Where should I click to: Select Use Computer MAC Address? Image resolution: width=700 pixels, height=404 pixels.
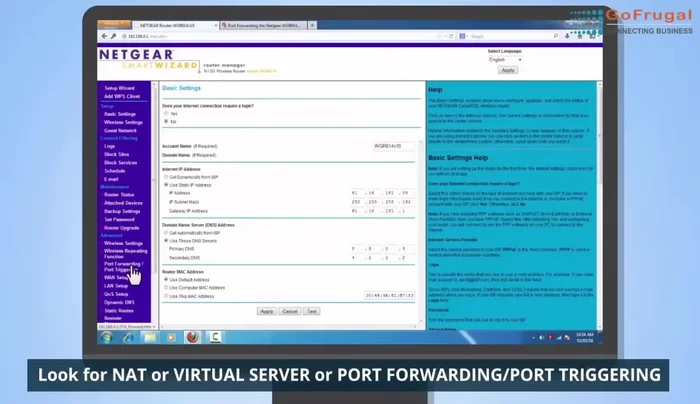click(166, 287)
